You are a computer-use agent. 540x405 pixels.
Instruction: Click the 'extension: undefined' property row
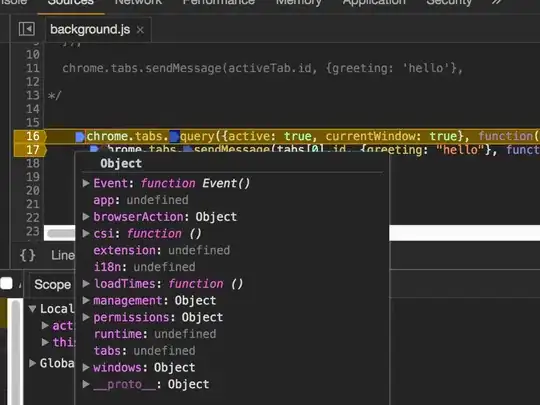coord(162,250)
